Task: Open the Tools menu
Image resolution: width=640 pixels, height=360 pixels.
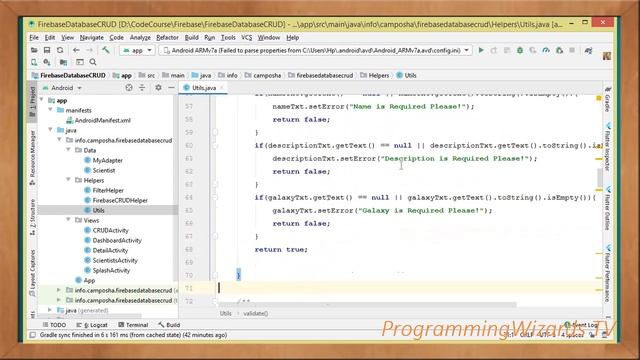Action: (228, 38)
